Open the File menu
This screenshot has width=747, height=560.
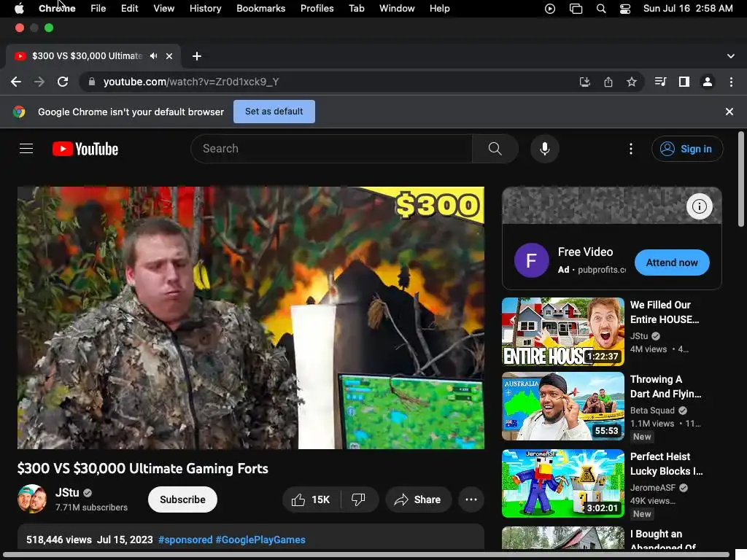pos(98,9)
